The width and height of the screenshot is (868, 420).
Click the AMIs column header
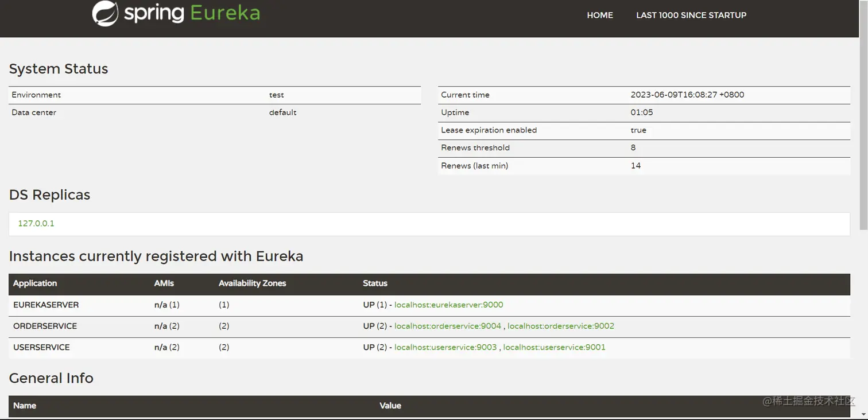tap(164, 283)
